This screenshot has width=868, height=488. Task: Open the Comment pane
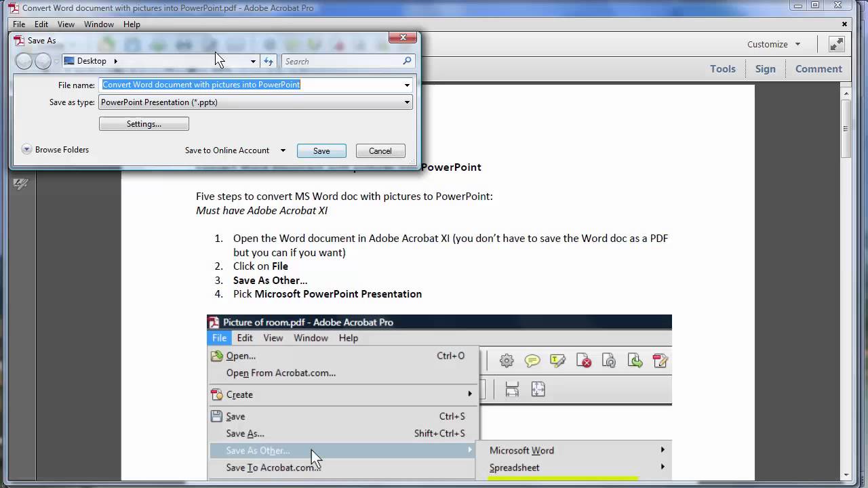point(818,68)
